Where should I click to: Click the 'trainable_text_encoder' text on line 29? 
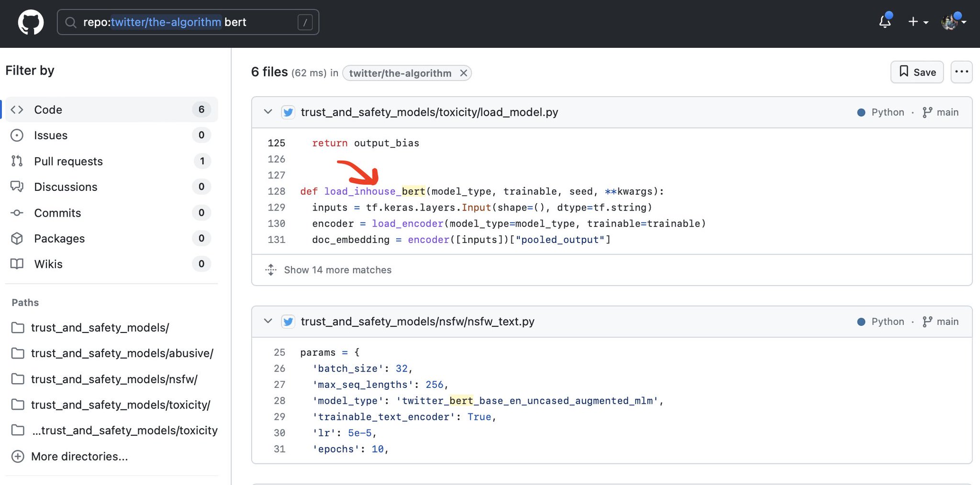coord(384,417)
